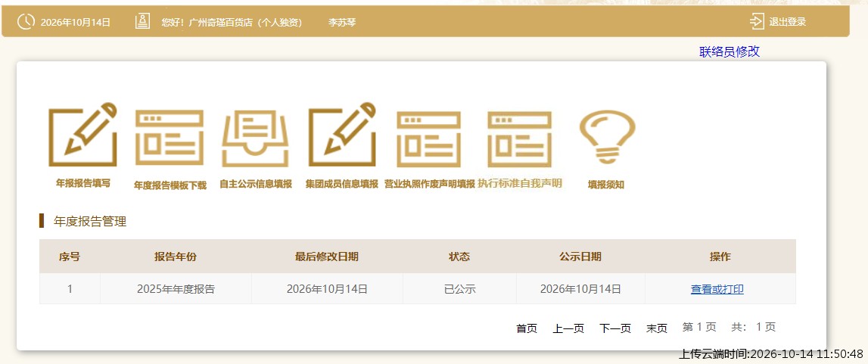Image resolution: width=868 pixels, height=364 pixels.
Task: Open the 营业执照作废声明填报 icon
Action: tap(428, 138)
